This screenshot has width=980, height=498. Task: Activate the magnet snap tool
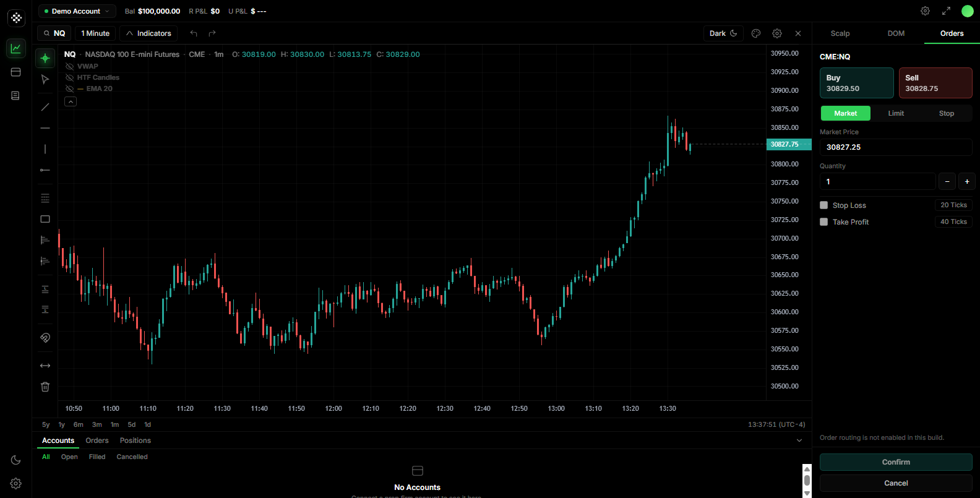[x=45, y=338]
